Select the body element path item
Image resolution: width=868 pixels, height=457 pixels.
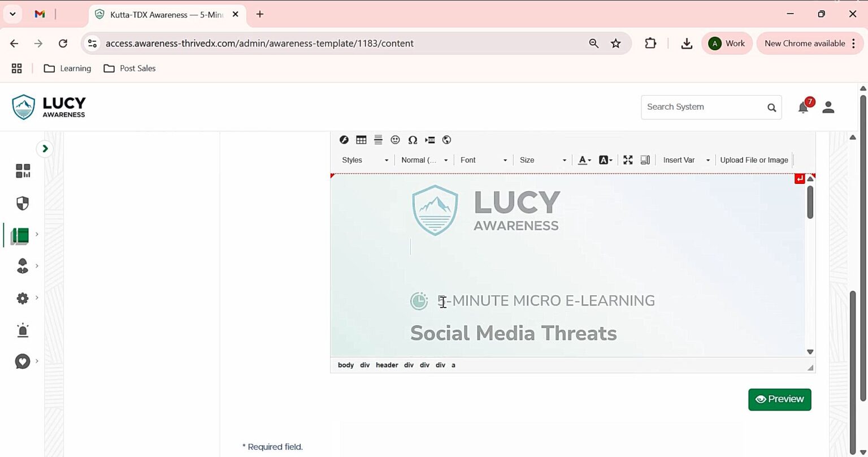tap(346, 365)
